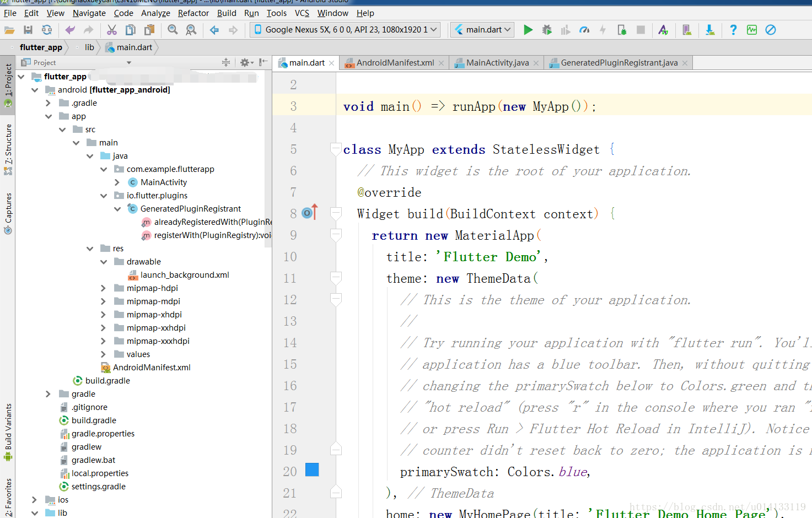Open the AVD Manager icon

pyautogui.click(x=687, y=30)
